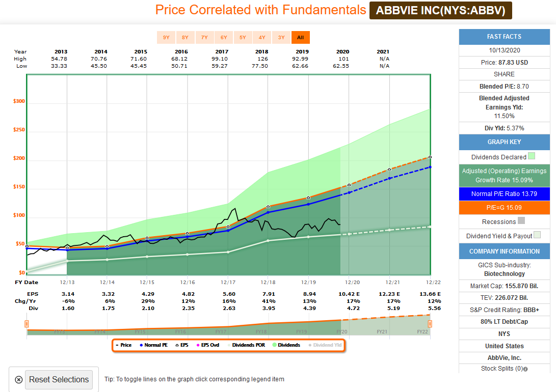
Task: Click the P/E=G 15.09 orange bar
Action: pyautogui.click(x=504, y=208)
